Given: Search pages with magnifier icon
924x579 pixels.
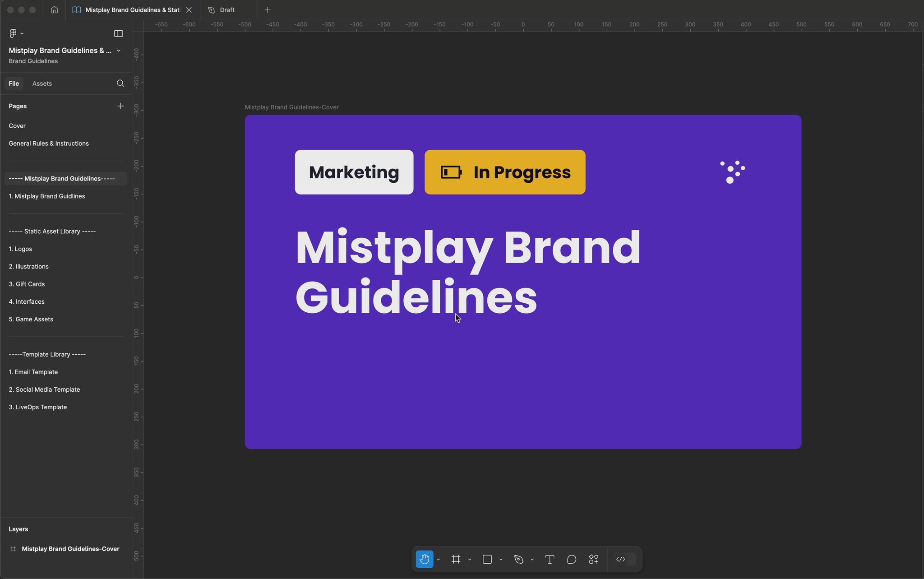Looking at the screenshot, I should click(120, 83).
